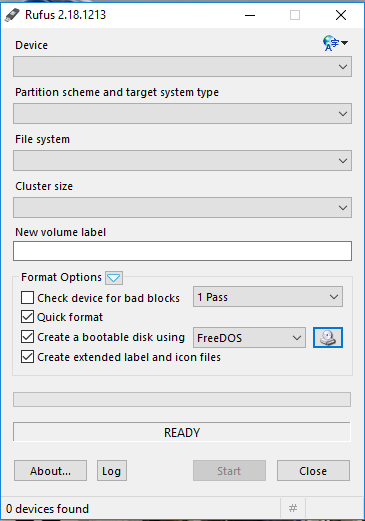365x521 pixels.
Task: Click the hash (#) status bar button
Action: pos(293,508)
